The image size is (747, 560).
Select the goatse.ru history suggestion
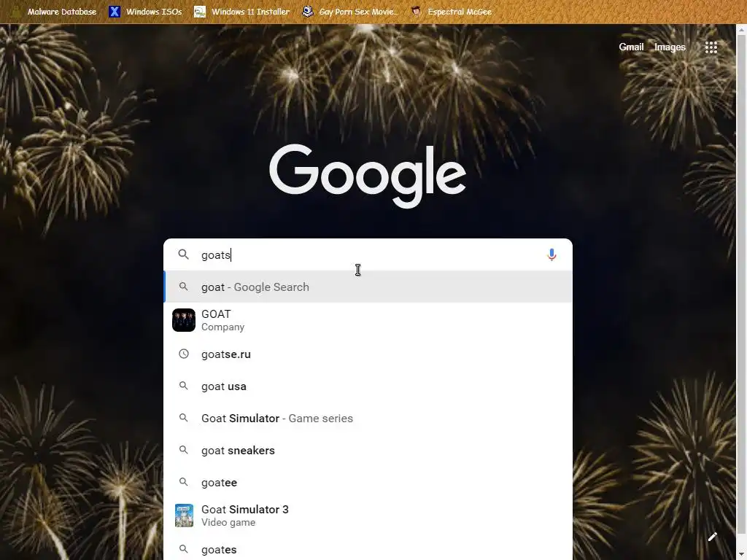click(368, 354)
